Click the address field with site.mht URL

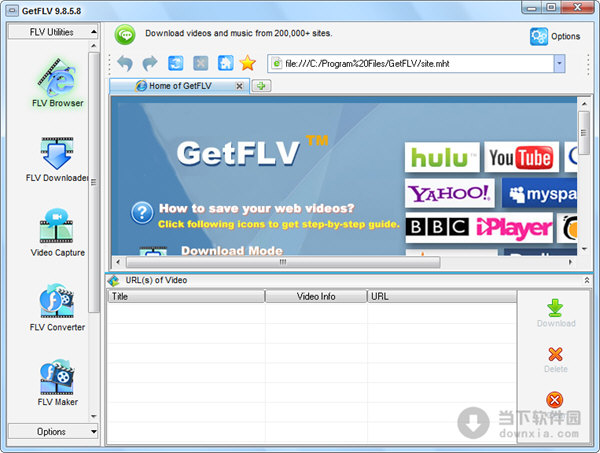pyautogui.click(x=411, y=64)
